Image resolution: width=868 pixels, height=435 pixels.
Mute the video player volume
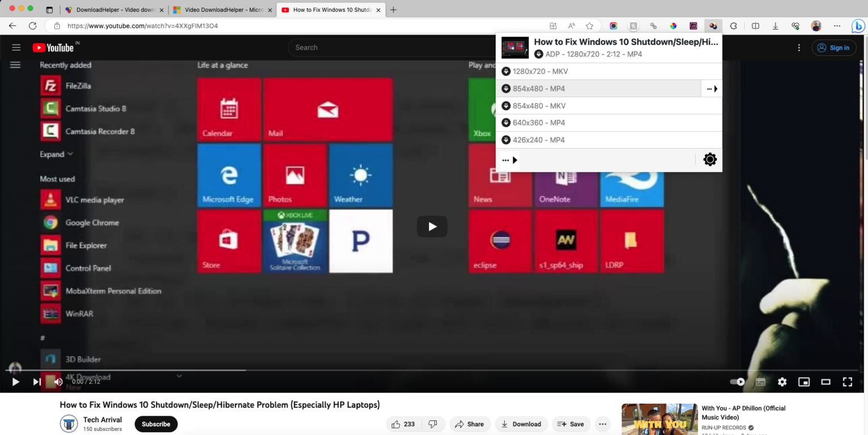pos(58,382)
